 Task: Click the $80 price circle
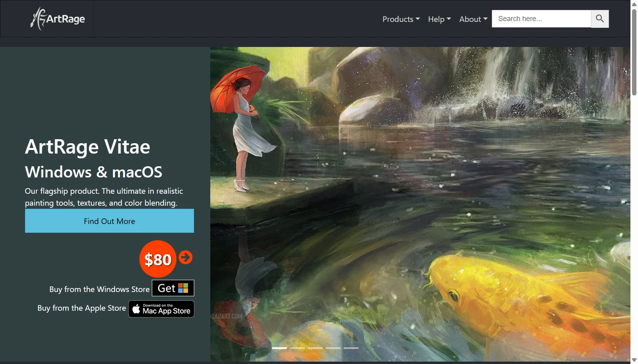(x=158, y=259)
